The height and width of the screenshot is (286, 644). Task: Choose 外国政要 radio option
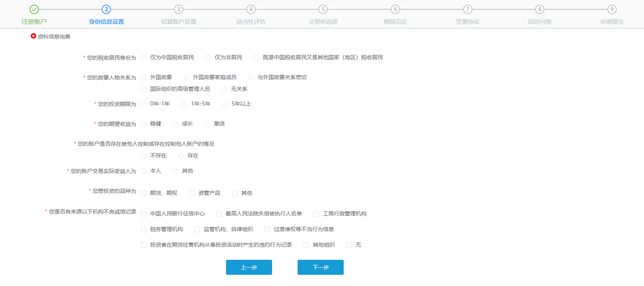[x=144, y=78]
